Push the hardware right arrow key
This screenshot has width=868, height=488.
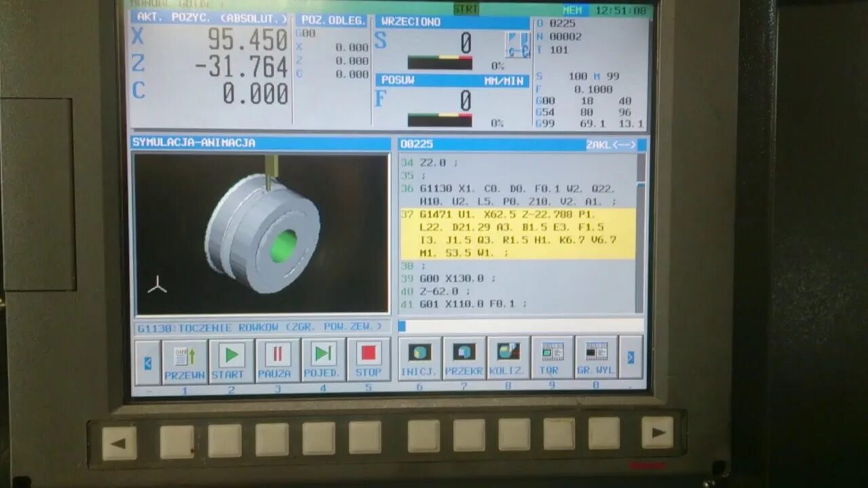(658, 432)
